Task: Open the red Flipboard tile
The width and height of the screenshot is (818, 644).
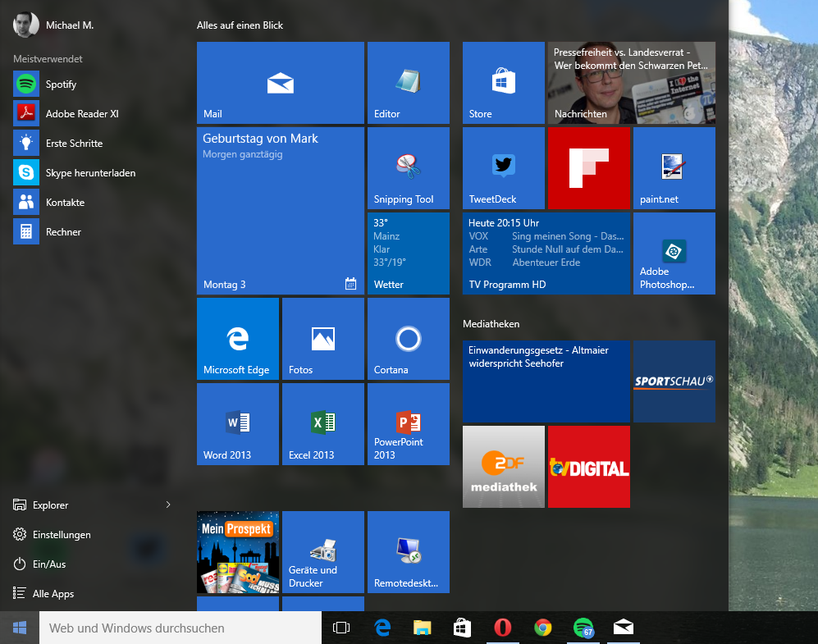Action: pos(588,168)
